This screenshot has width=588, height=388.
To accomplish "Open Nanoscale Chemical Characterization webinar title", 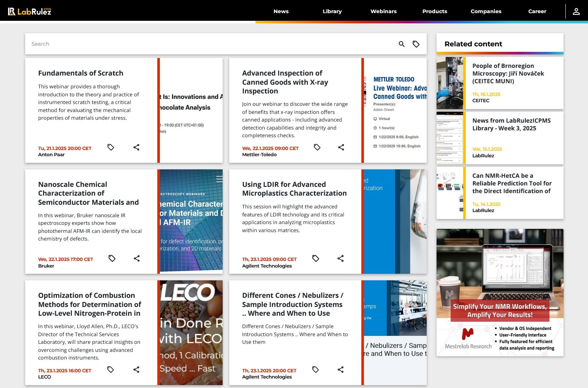I will pos(88,193).
